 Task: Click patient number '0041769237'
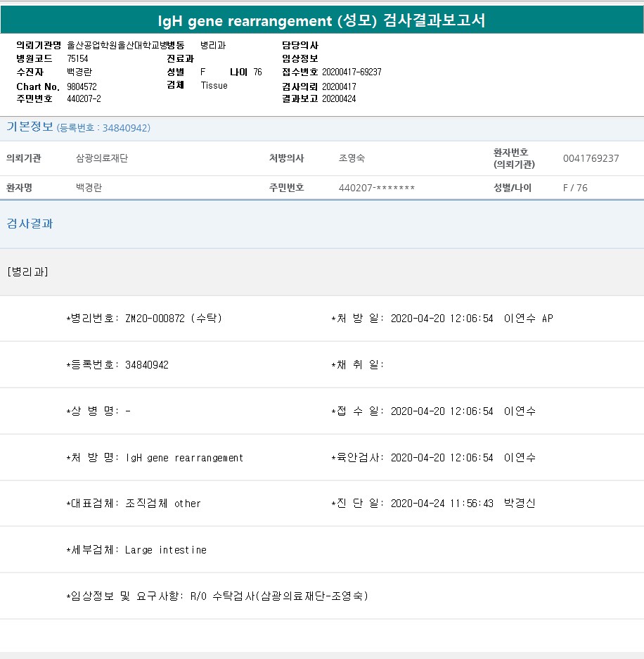[591, 158]
